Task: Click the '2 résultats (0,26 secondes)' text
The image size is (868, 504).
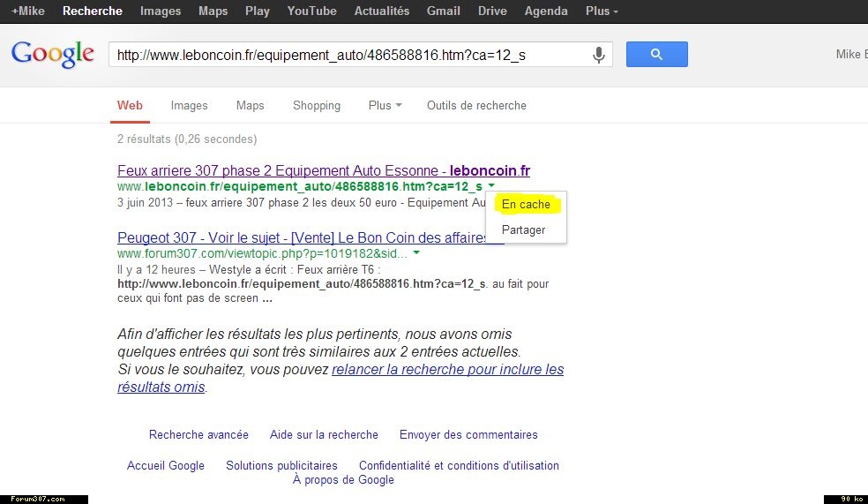Action: (186, 139)
